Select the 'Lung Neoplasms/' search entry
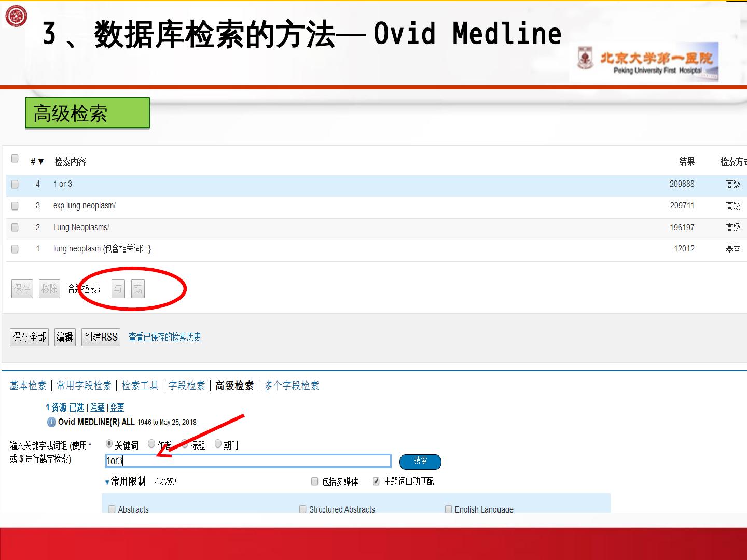 point(81,227)
